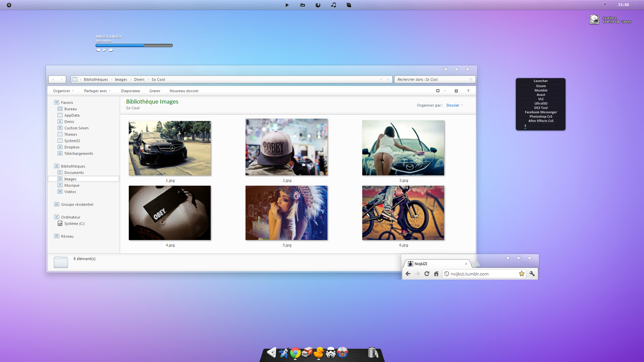
Task: Open the Organiser menu
Action: [63, 91]
